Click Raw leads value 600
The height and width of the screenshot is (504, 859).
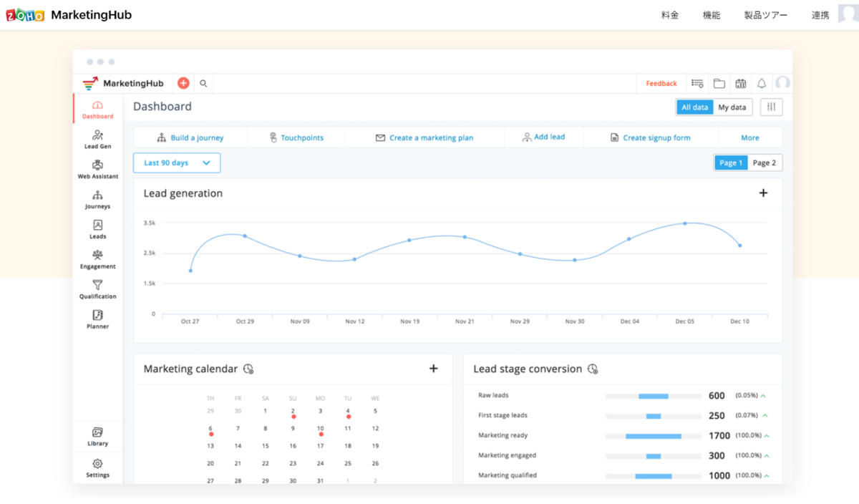(x=717, y=396)
